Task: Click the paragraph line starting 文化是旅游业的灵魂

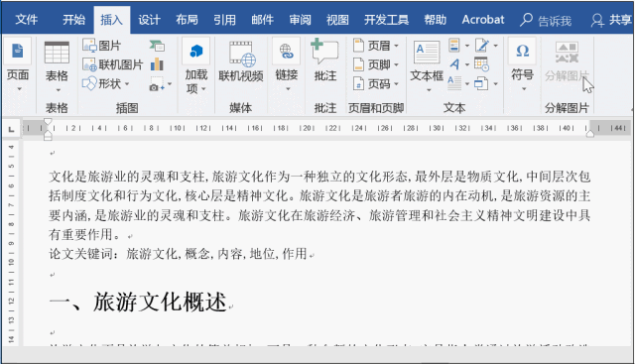Action: 319,177
